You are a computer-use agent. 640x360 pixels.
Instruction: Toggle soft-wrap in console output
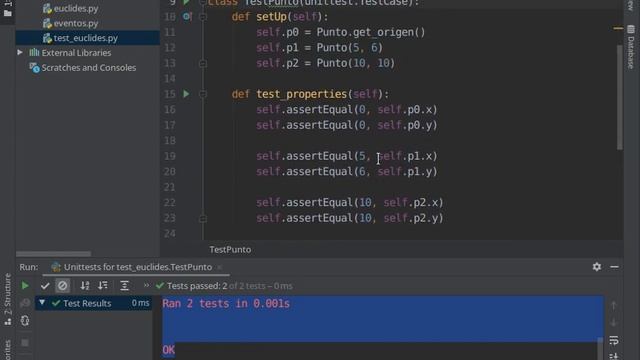coord(613,340)
